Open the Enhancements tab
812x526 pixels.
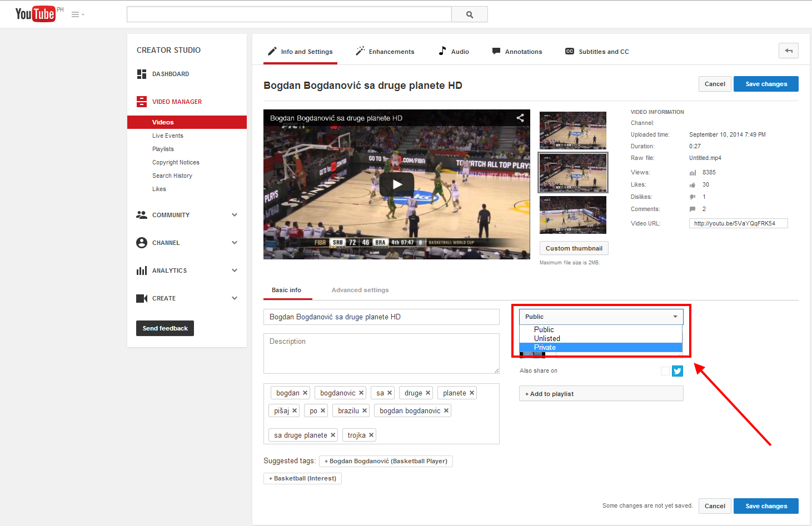point(385,52)
